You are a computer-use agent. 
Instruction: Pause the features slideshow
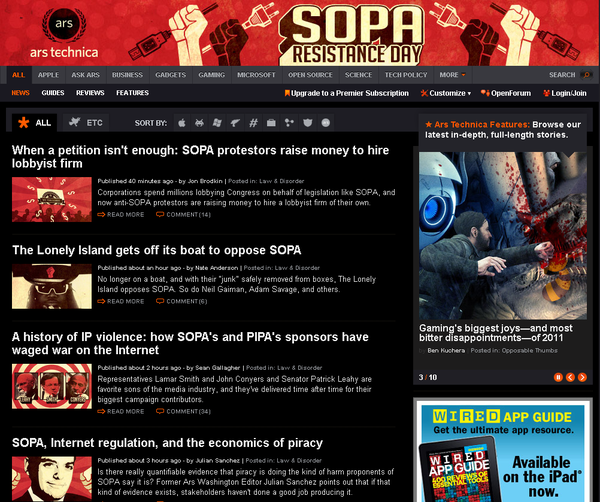(x=558, y=377)
